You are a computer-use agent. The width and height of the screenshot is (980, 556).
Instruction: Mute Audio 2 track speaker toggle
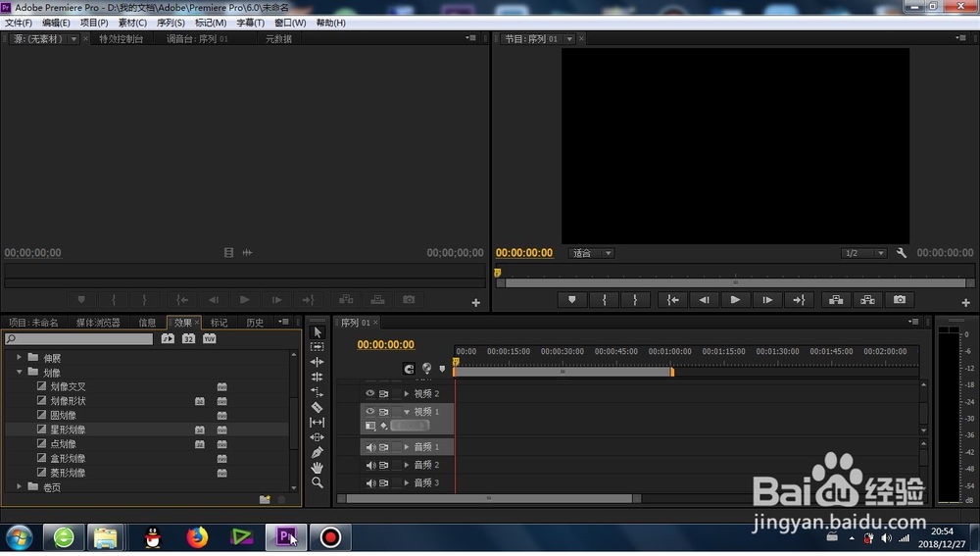point(370,466)
